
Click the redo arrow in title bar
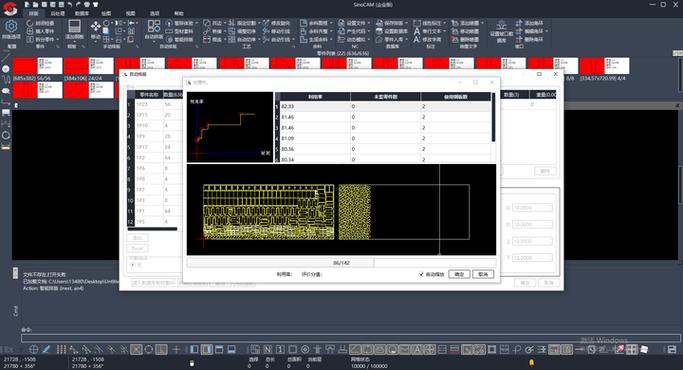click(78, 4)
